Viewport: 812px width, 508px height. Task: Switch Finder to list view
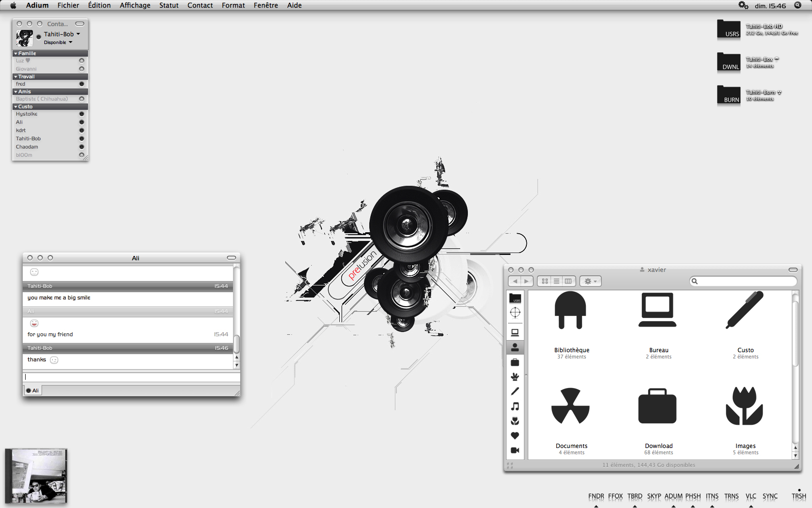tap(557, 281)
